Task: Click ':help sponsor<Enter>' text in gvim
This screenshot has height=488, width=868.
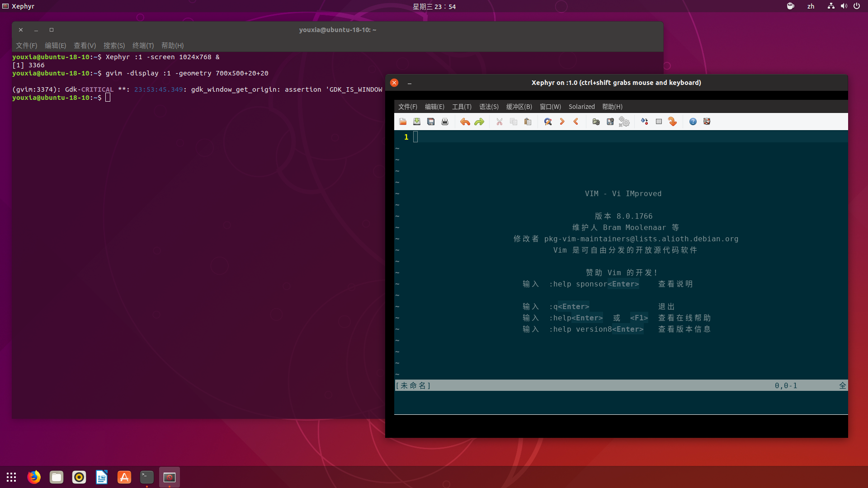Action: click(x=594, y=284)
